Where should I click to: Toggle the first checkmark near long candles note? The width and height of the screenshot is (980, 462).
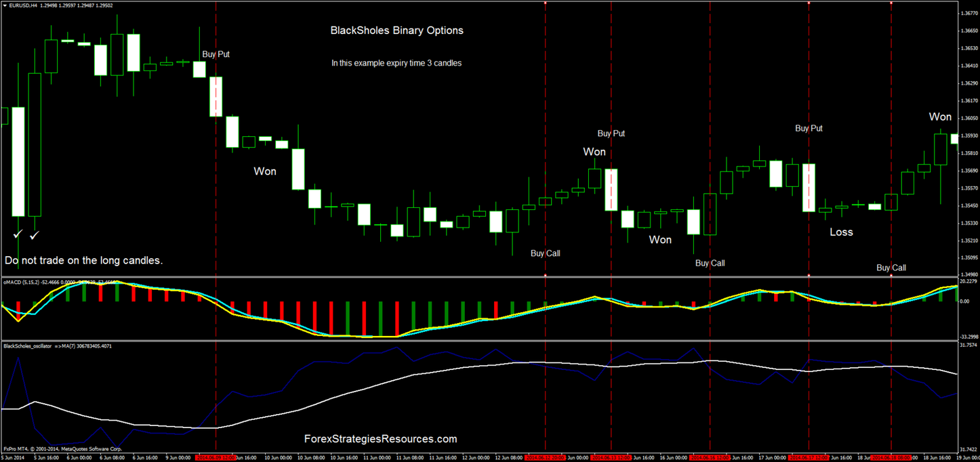point(18,234)
